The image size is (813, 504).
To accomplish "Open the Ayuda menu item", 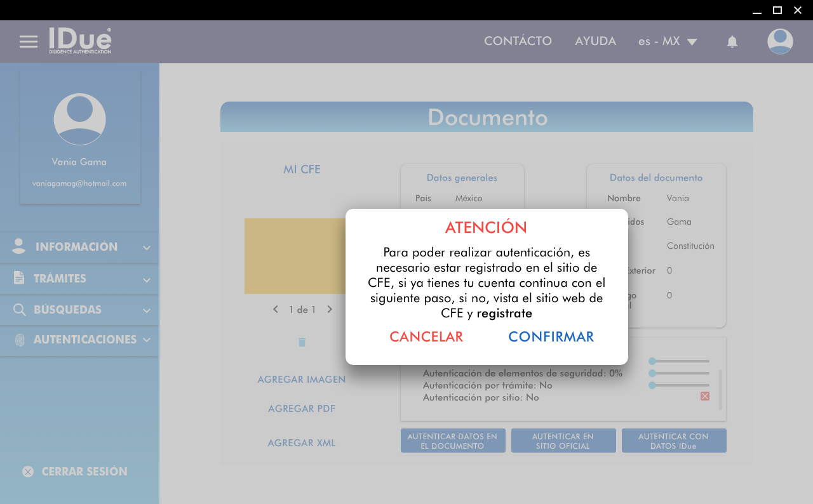I will tap(595, 41).
